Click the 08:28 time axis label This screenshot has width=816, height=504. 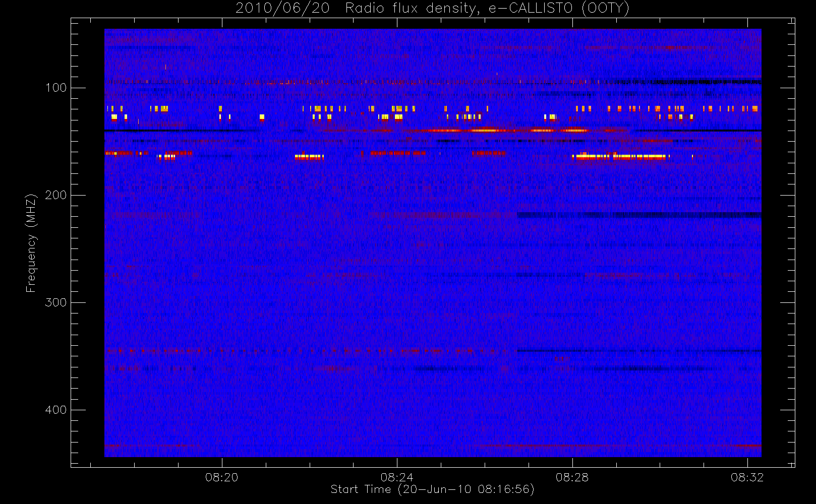pos(572,477)
